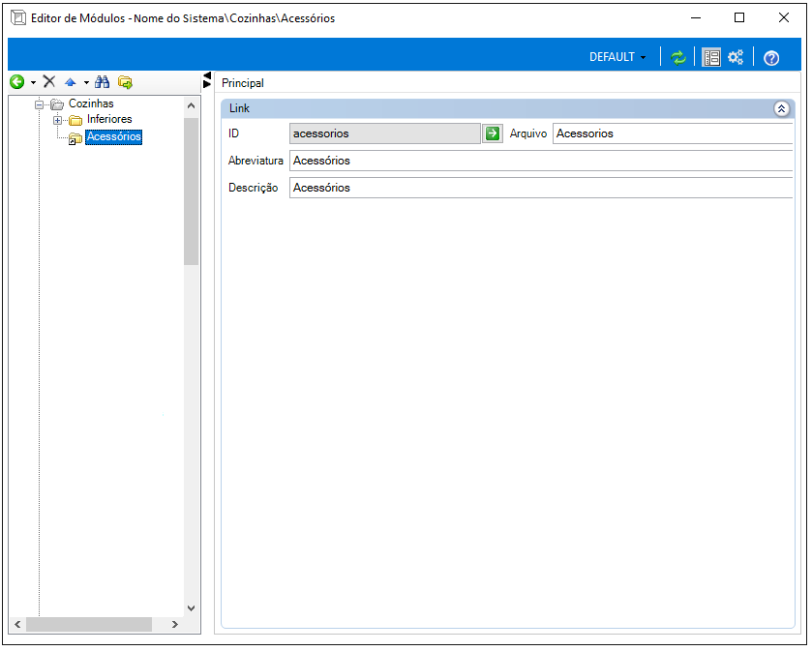Screen dimensions: 812x651
Task: Click the X delete icon in tree toolbar
Action: click(x=49, y=83)
